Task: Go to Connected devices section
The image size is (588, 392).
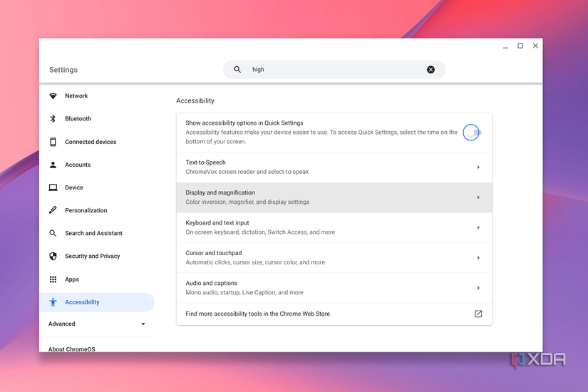Action: pos(91,142)
